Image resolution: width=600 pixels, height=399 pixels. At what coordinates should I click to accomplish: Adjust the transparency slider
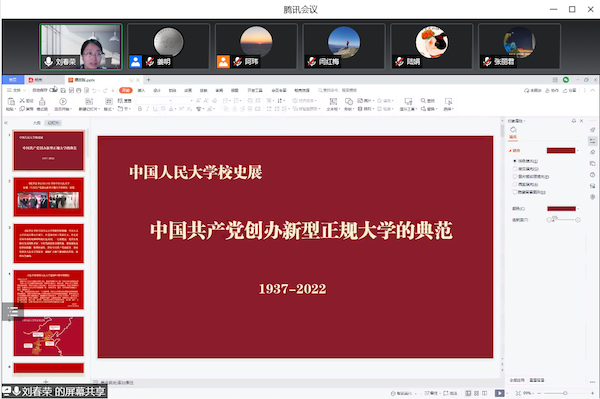click(x=563, y=220)
